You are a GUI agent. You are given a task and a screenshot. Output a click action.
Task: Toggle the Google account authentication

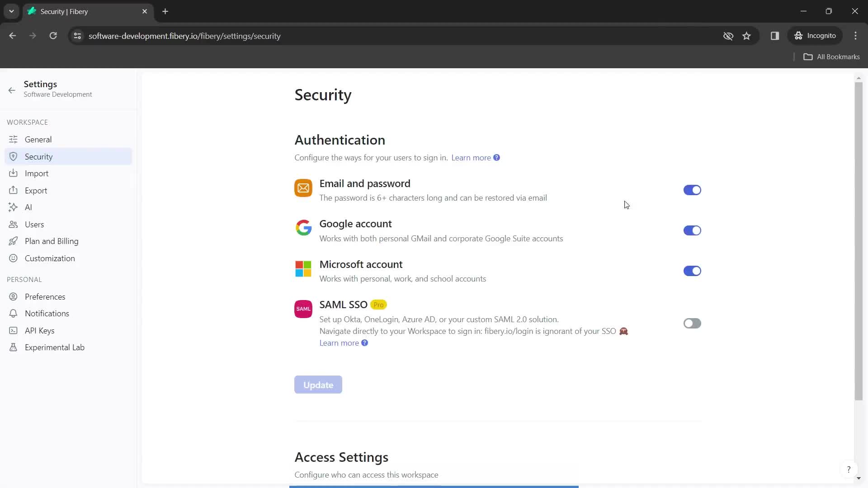click(x=693, y=230)
